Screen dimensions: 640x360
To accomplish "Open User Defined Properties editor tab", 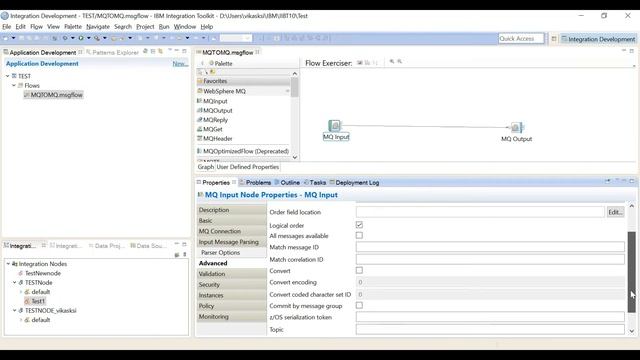I will [x=247, y=167].
